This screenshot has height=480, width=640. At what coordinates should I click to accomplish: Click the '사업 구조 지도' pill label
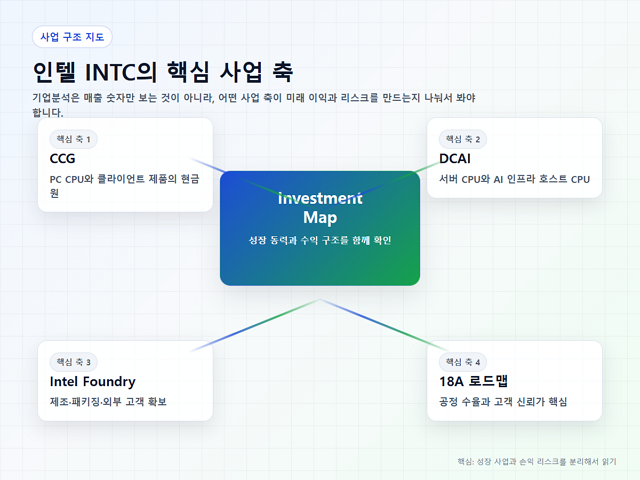click(x=72, y=37)
